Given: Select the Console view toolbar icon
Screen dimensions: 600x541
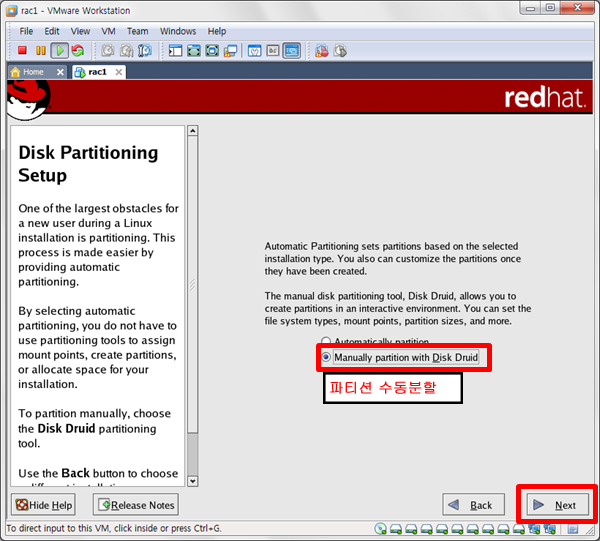Looking at the screenshot, I should (x=292, y=51).
